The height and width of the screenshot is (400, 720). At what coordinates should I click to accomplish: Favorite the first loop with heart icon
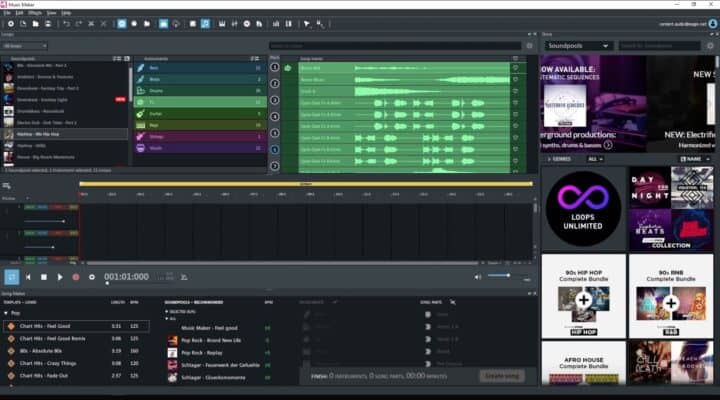tap(516, 68)
